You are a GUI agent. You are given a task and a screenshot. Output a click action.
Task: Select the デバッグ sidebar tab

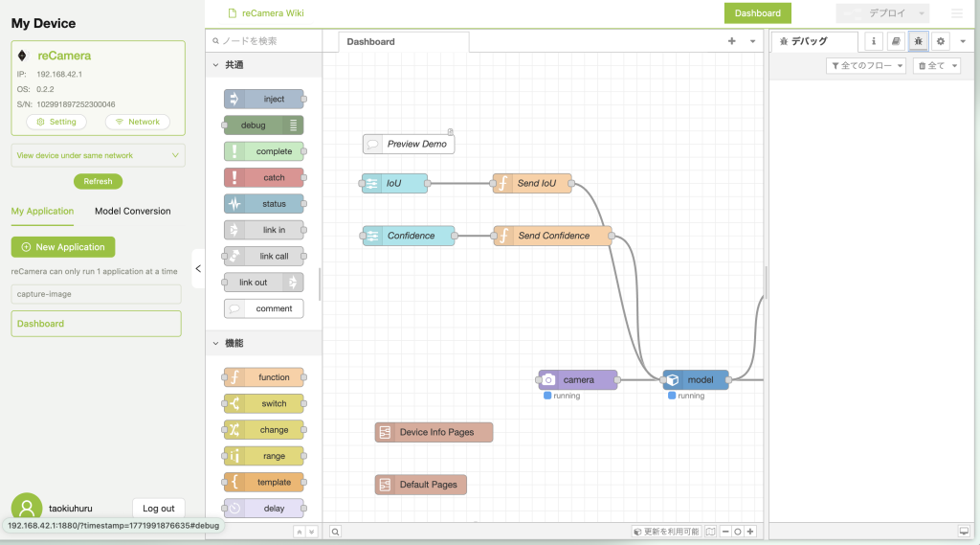(x=812, y=41)
